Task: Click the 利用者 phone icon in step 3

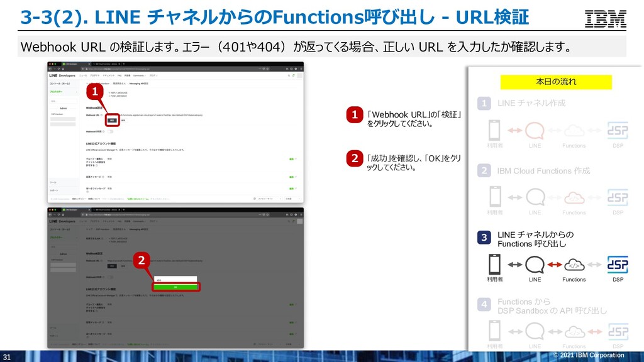Action: click(x=494, y=264)
